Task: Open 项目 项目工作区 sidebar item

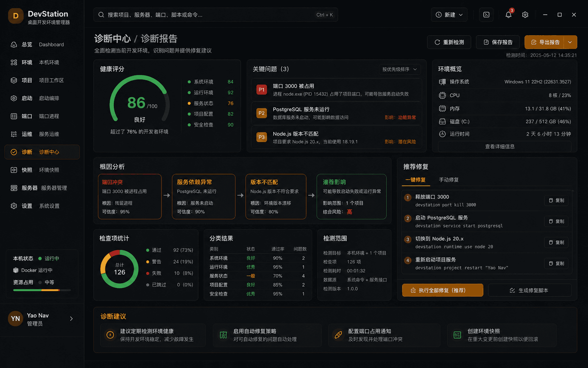Action: coord(42,80)
